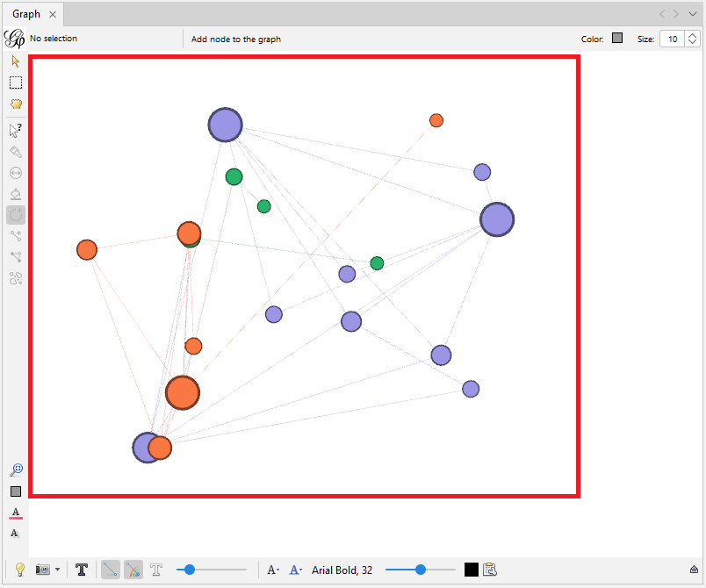
Task: Increase node size using the stepper arrows
Action: click(x=692, y=35)
